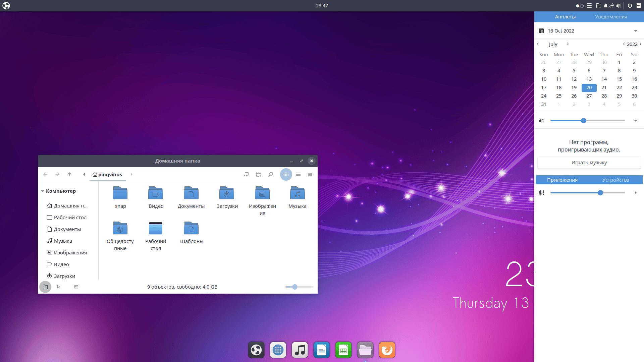
Task: Open the Загрузки folder in file manager
Action: pyautogui.click(x=227, y=194)
